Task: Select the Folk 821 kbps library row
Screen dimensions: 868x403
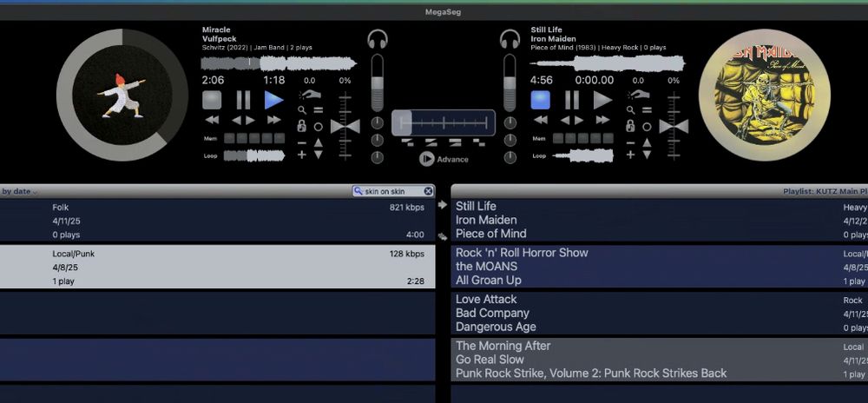Action: pyautogui.click(x=218, y=221)
